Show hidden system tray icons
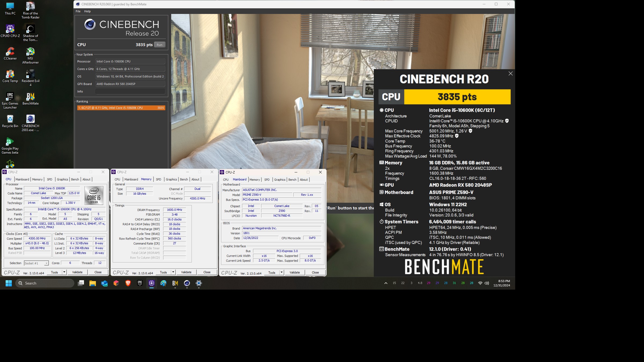644x362 pixels. [x=386, y=283]
